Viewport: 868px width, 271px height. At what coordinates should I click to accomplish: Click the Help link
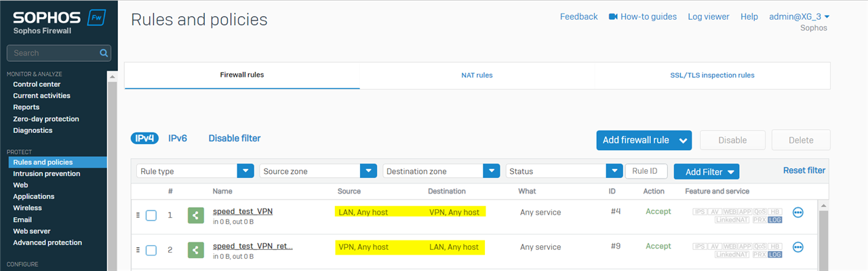click(749, 16)
